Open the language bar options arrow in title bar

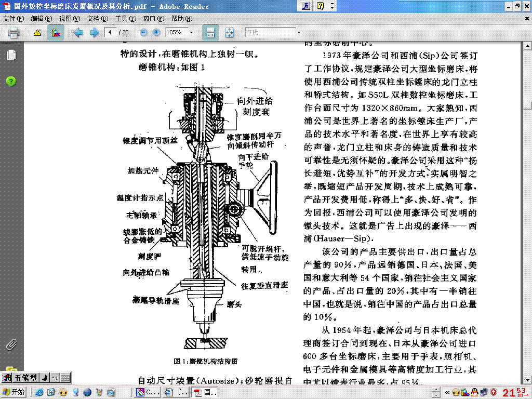(x=332, y=6)
